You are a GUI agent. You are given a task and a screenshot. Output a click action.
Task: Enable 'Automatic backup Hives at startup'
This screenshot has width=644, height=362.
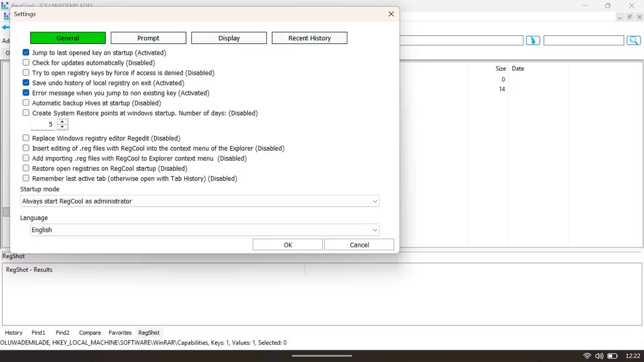pos(26,103)
